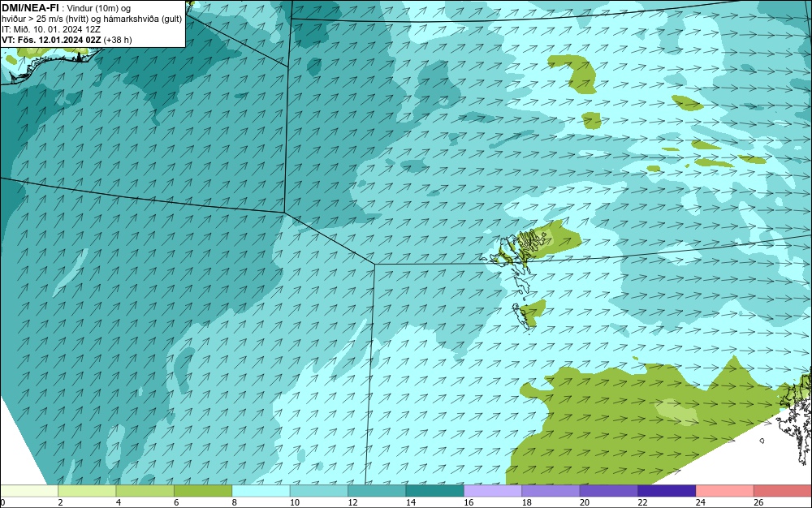Click the 10–12 m/s legend swatch
The height and width of the screenshot is (508, 812).
(x=319, y=490)
